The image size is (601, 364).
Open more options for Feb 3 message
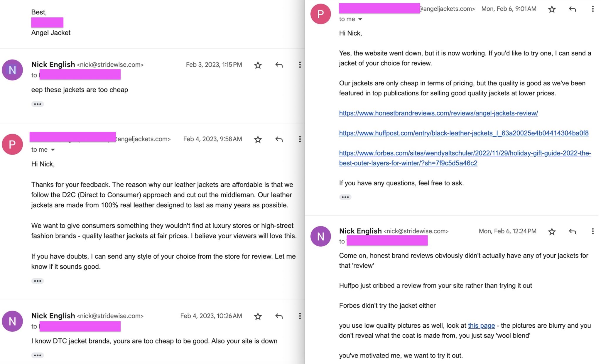click(x=300, y=65)
